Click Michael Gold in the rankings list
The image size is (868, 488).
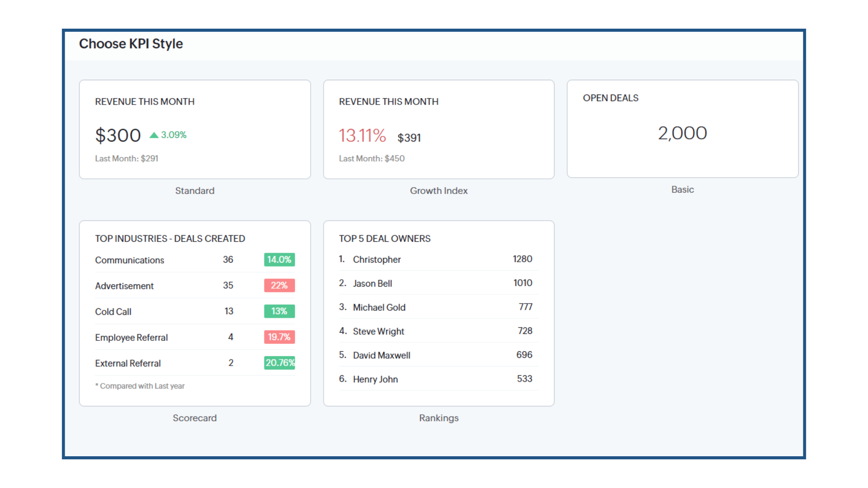tap(379, 308)
